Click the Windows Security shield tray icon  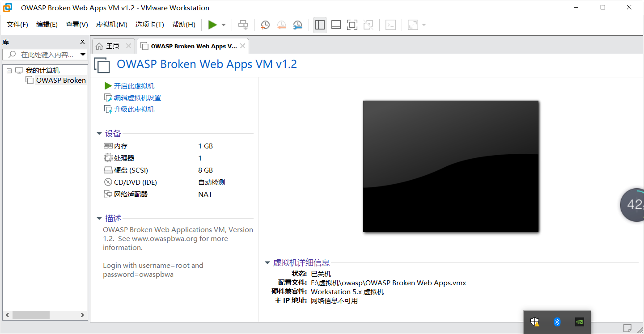[535, 322]
